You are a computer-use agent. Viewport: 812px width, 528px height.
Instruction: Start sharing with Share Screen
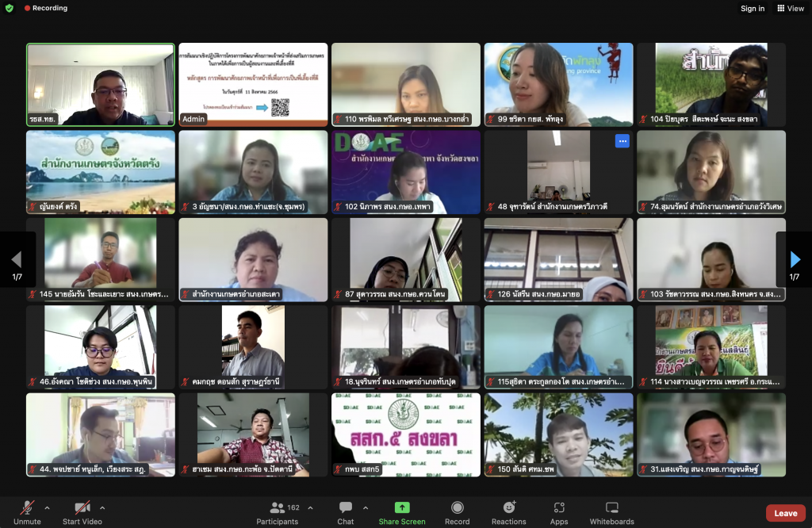pos(402,508)
